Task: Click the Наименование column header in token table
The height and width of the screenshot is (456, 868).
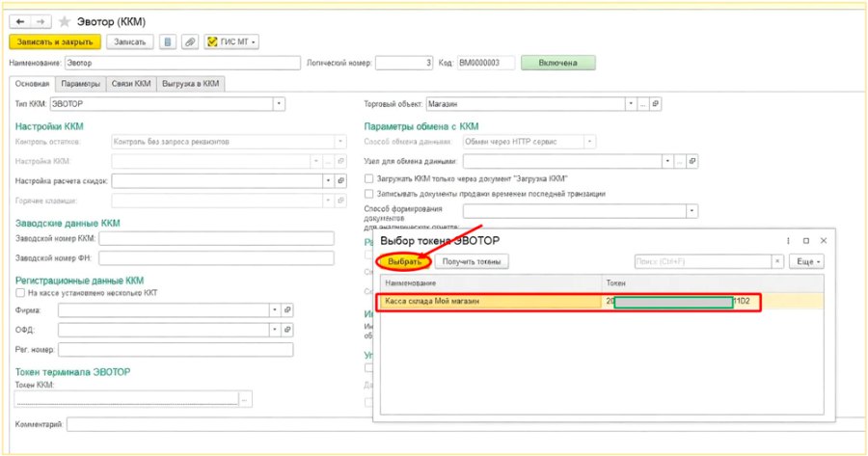Action: 491,282
